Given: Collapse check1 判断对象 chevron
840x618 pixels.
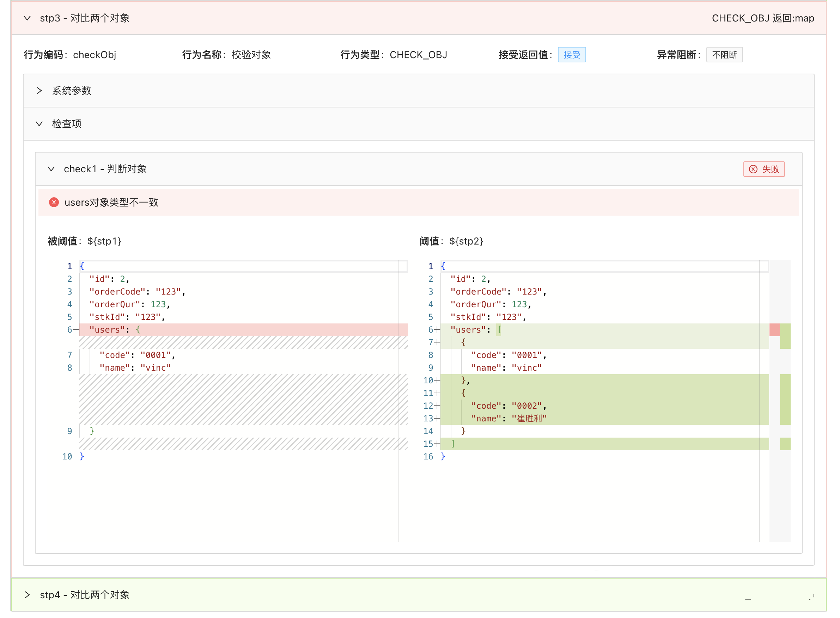Looking at the screenshot, I should pos(51,169).
